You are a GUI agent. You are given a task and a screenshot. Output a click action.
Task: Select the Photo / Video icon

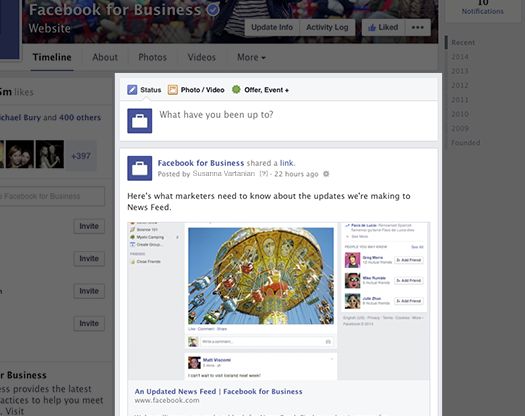(x=172, y=90)
